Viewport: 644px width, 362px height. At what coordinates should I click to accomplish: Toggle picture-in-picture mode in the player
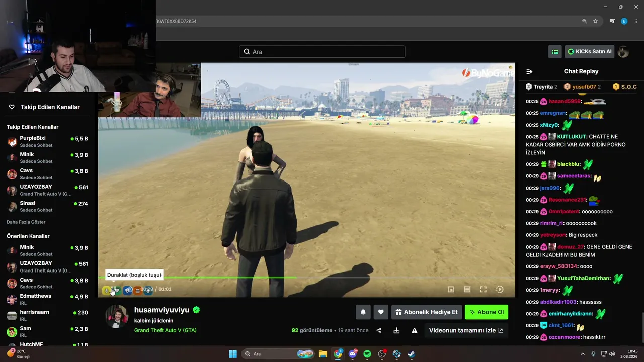point(451,289)
